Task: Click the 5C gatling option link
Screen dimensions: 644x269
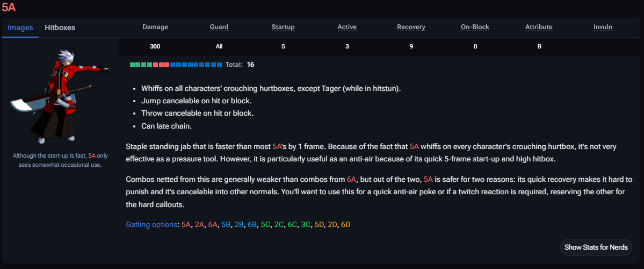Action: pyautogui.click(x=266, y=224)
